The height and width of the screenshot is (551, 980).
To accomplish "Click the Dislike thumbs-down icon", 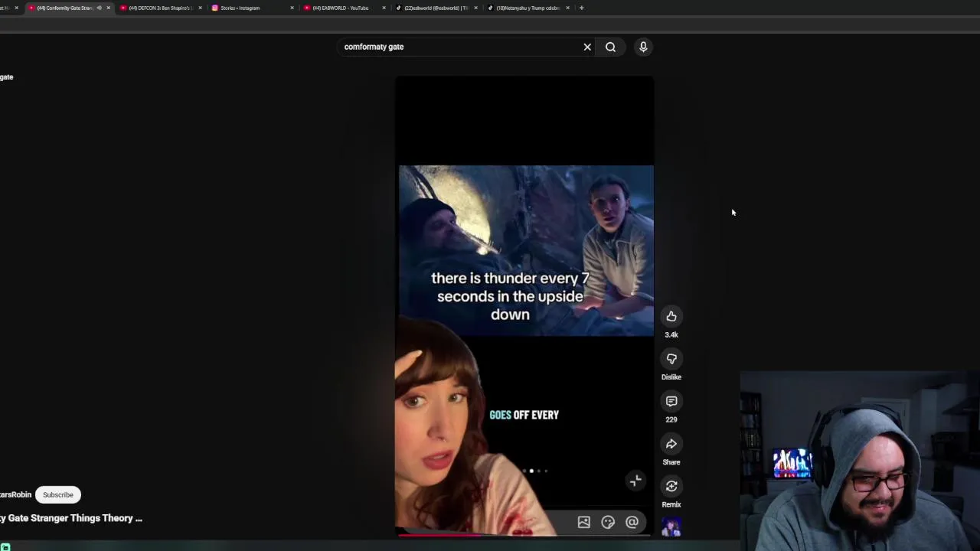I will click(x=671, y=359).
